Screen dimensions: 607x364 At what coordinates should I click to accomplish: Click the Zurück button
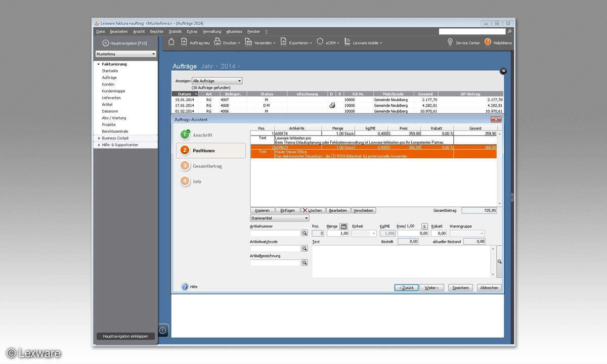[407, 288]
